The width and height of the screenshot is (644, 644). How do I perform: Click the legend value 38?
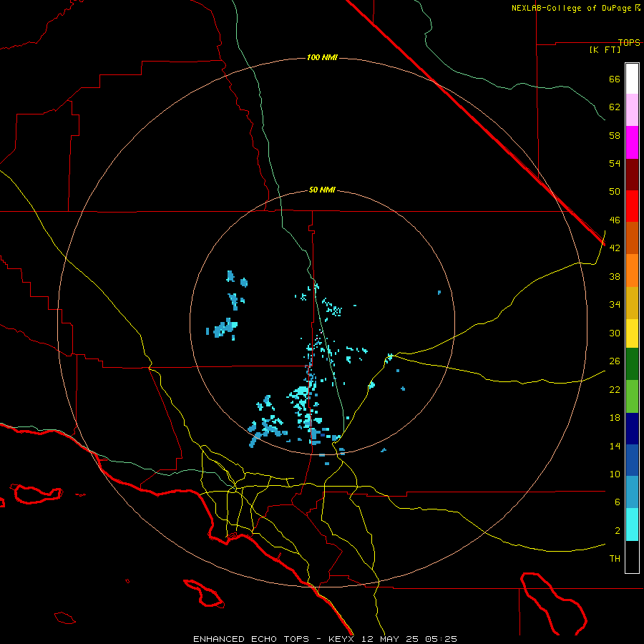pyautogui.click(x=615, y=276)
